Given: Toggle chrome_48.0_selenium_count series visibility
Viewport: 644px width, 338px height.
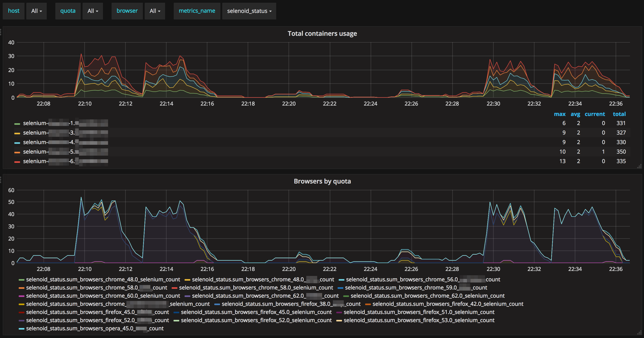Looking at the screenshot, I should [103, 280].
